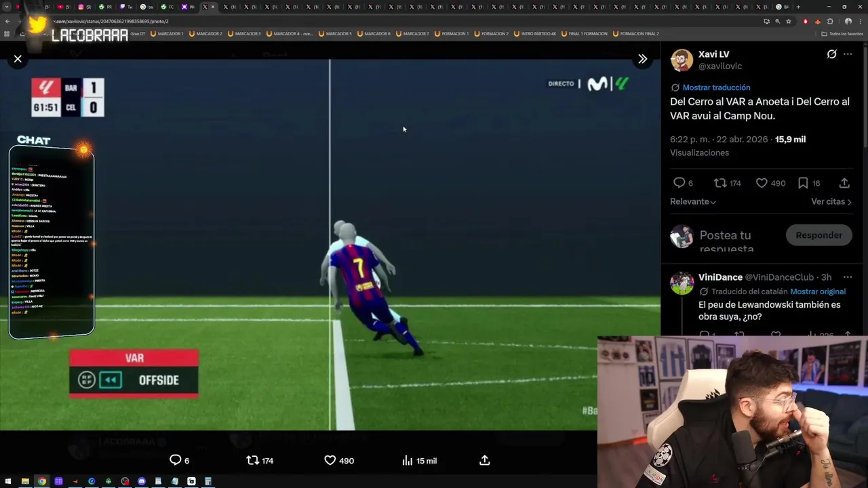
Task: Click timestamp 6:22 p. m. · 22 abr. 2026
Action: point(719,139)
